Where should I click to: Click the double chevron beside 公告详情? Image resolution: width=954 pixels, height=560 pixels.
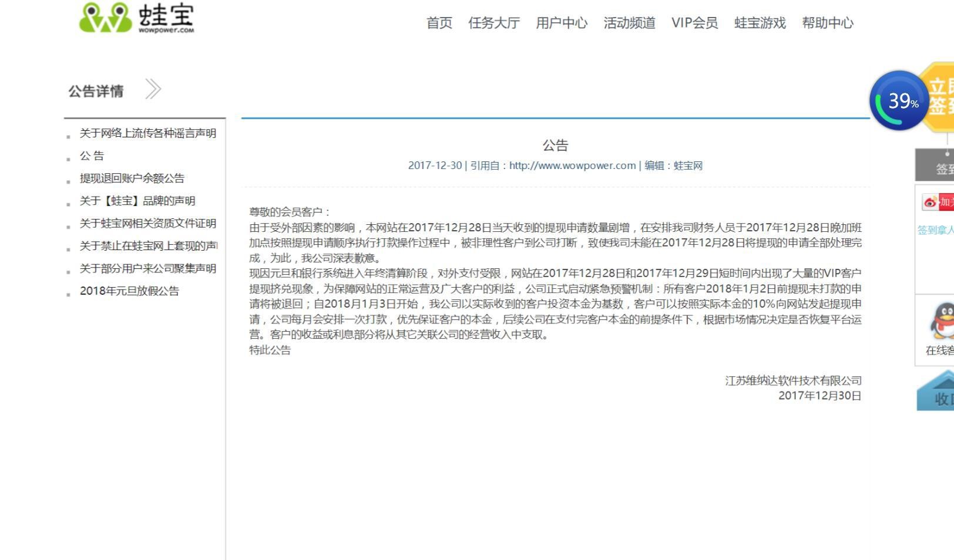(x=153, y=90)
